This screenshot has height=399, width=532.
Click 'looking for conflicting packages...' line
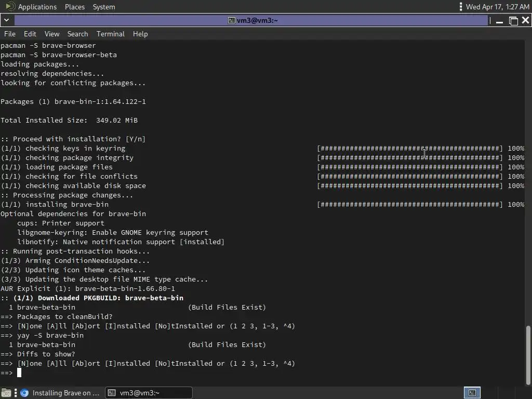click(x=73, y=83)
